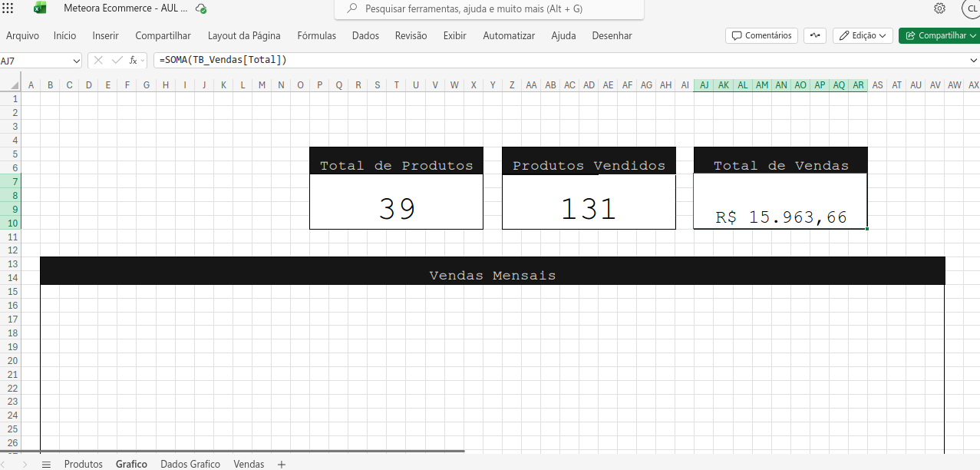The image size is (980, 470).
Task: Select column header AW
Action: [x=955, y=85]
